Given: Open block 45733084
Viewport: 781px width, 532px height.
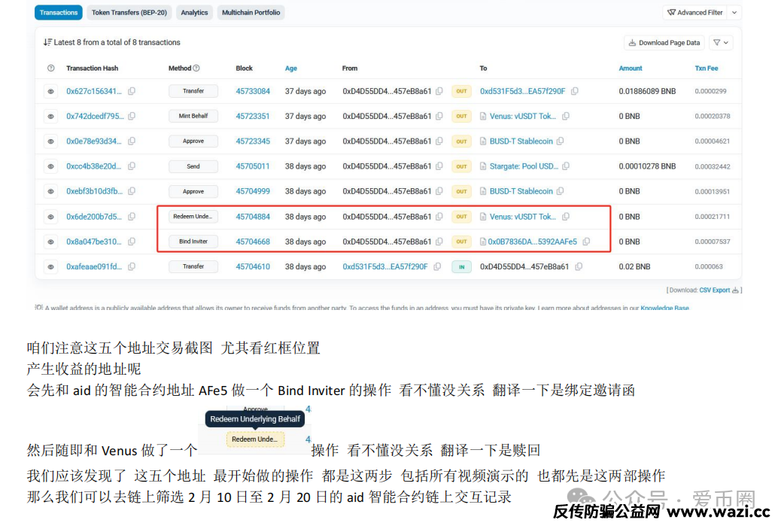Looking at the screenshot, I should point(253,91).
